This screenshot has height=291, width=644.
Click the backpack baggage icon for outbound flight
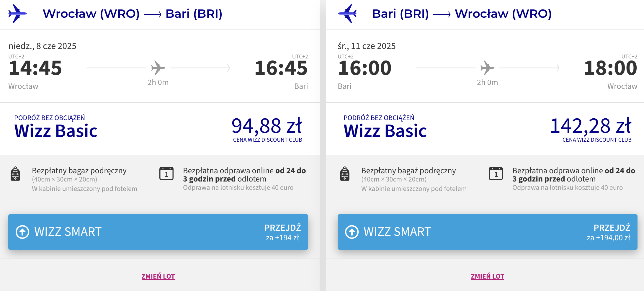pyautogui.click(x=15, y=174)
